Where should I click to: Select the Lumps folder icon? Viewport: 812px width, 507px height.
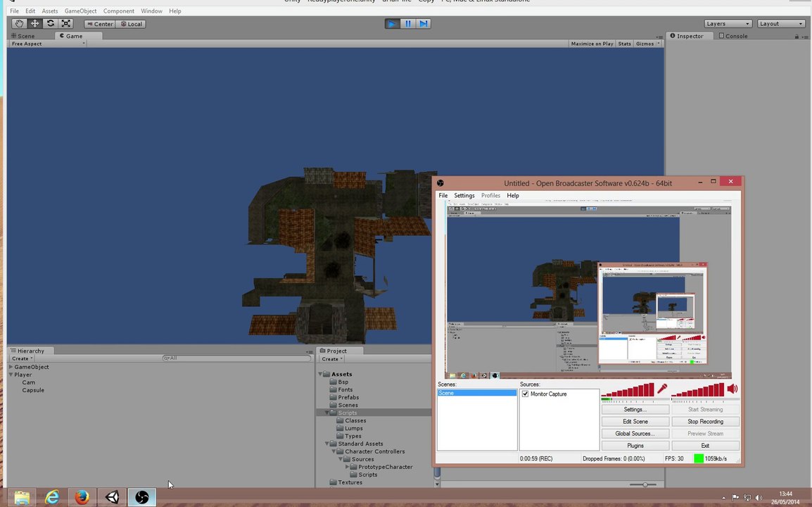click(341, 428)
